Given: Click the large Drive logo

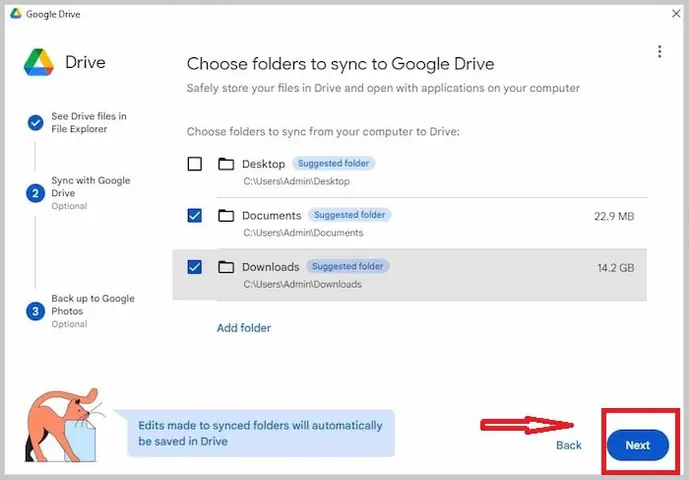Looking at the screenshot, I should 39,62.
